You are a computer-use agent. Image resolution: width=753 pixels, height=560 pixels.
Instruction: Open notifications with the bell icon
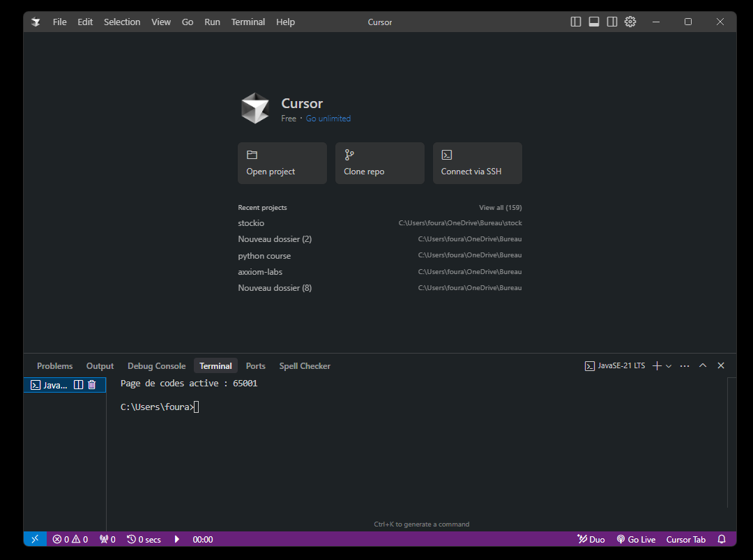pyautogui.click(x=722, y=539)
